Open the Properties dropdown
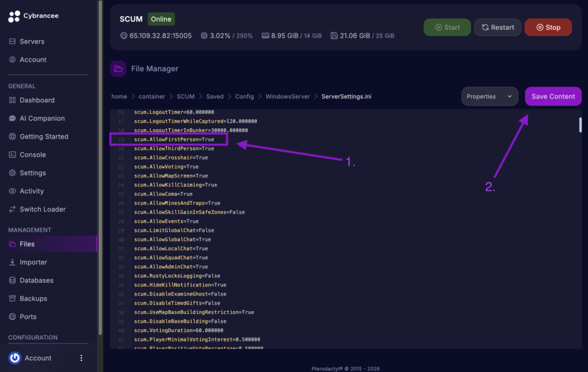 [x=489, y=96]
